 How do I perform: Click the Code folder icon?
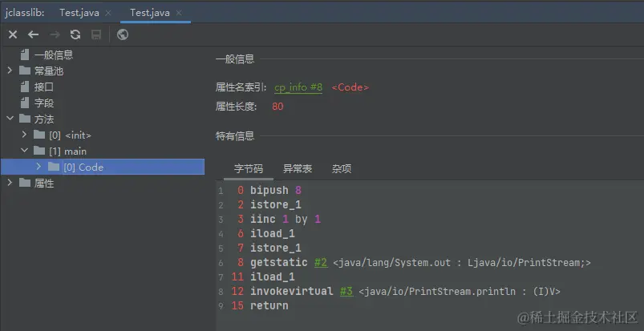(54, 167)
